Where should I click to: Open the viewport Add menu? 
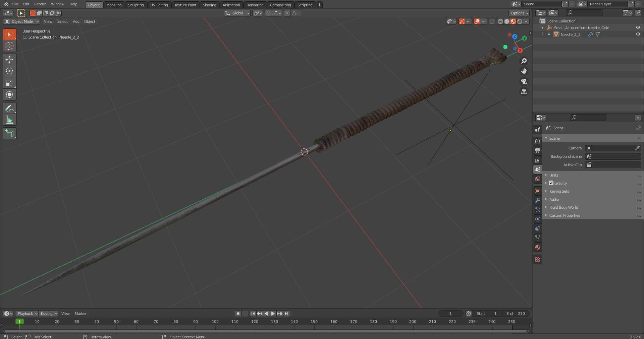coord(76,21)
